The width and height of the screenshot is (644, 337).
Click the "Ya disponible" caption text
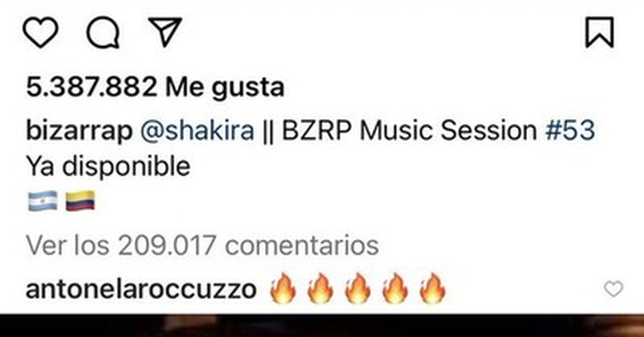pyautogui.click(x=108, y=167)
